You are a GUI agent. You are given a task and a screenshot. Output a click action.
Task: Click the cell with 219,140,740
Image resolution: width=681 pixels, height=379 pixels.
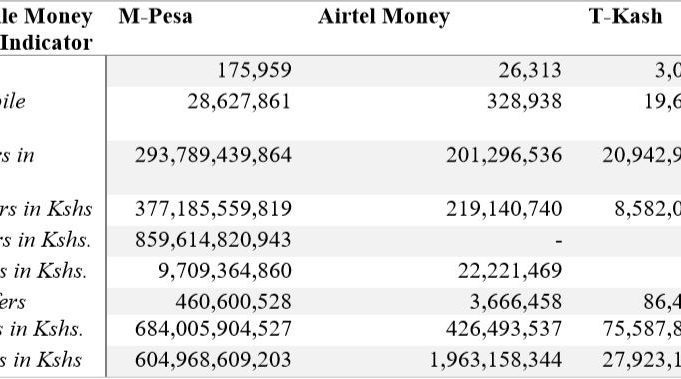point(504,209)
